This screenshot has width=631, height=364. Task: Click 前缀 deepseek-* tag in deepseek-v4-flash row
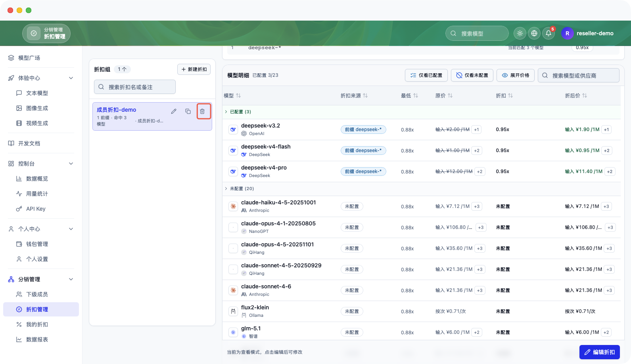point(363,151)
